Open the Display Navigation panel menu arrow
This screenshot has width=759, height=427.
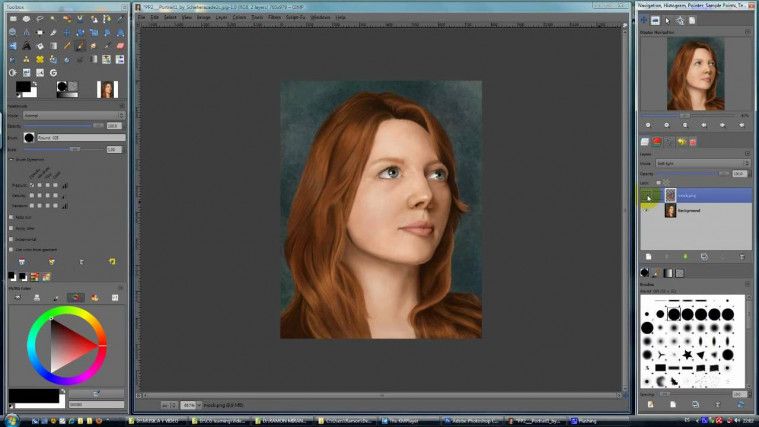click(747, 32)
